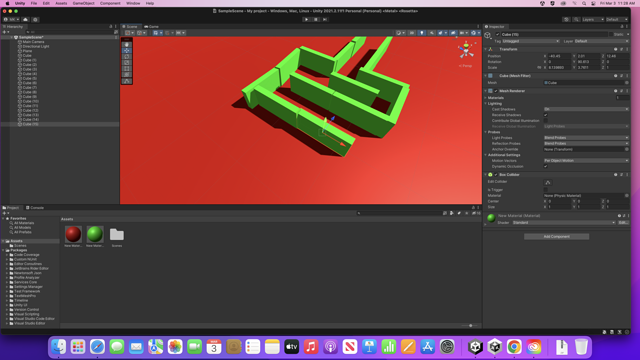Enable the Is Trigger checkbox
The height and width of the screenshot is (360, 640).
(546, 190)
